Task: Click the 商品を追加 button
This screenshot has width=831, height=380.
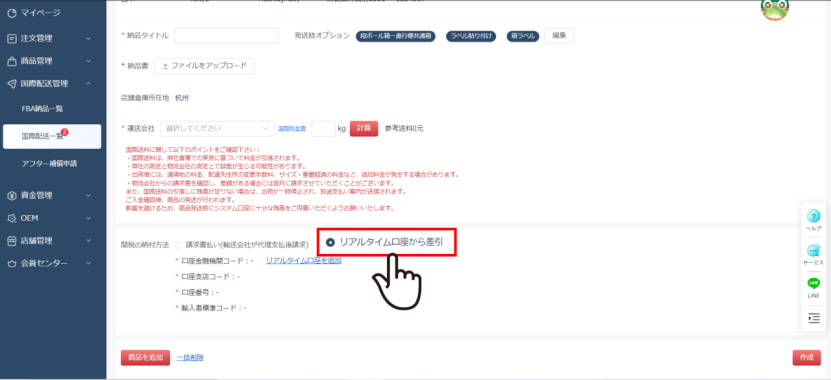Action: (145, 357)
